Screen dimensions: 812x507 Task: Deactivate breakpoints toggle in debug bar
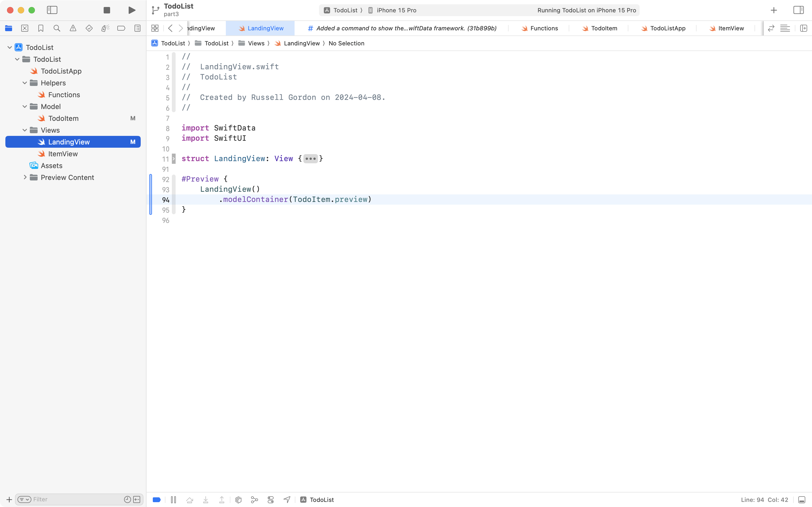coord(157,500)
